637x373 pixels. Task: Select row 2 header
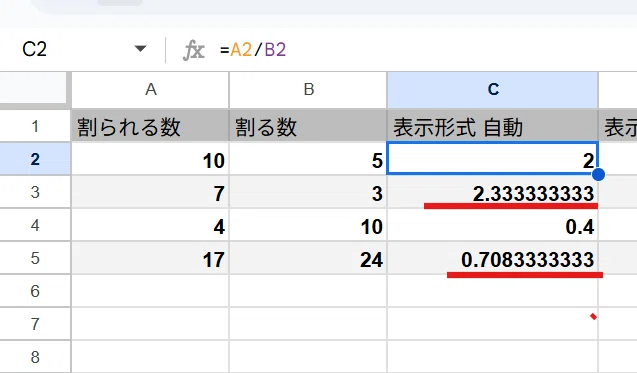(35, 159)
